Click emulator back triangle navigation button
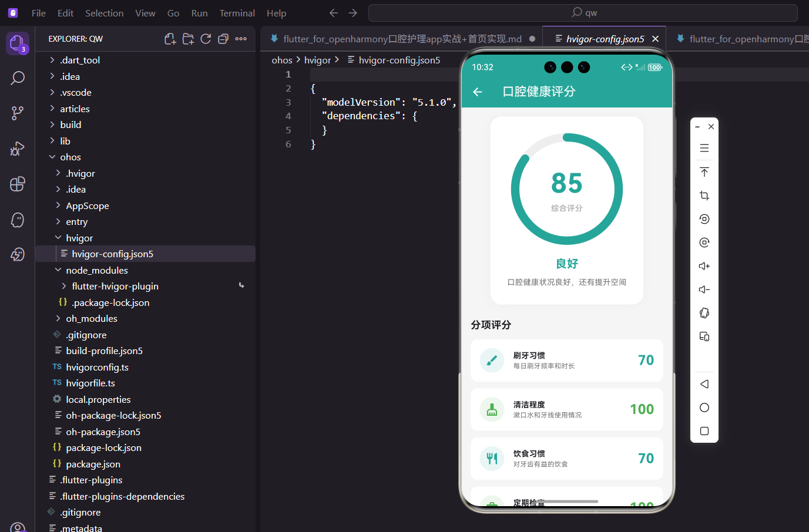The height and width of the screenshot is (532, 809). [x=704, y=384]
